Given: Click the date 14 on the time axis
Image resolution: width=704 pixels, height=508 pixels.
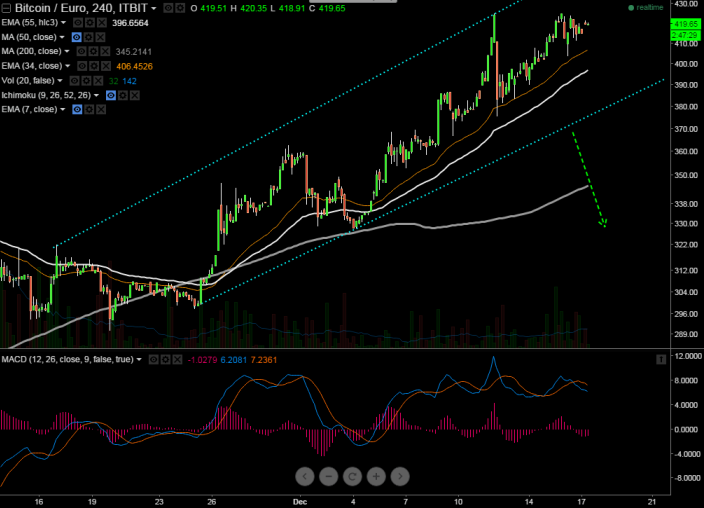Looking at the screenshot, I should click(x=529, y=502).
